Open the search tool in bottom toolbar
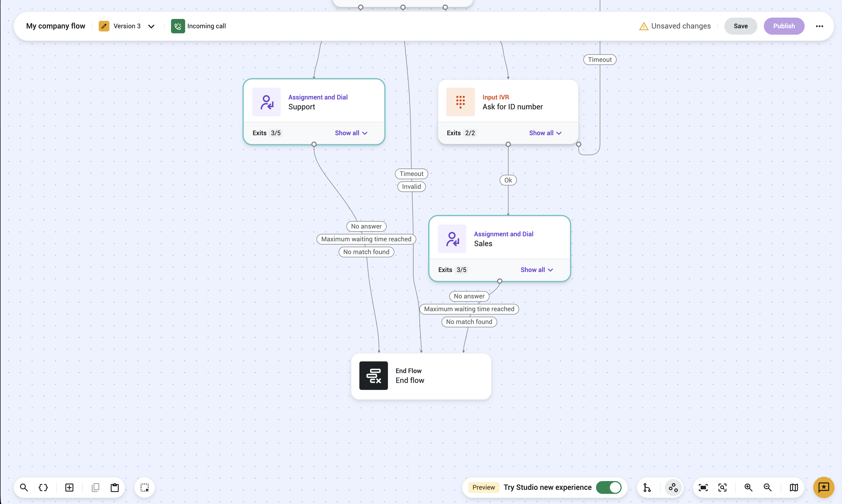Screen dimensions: 842x504 tap(24, 488)
